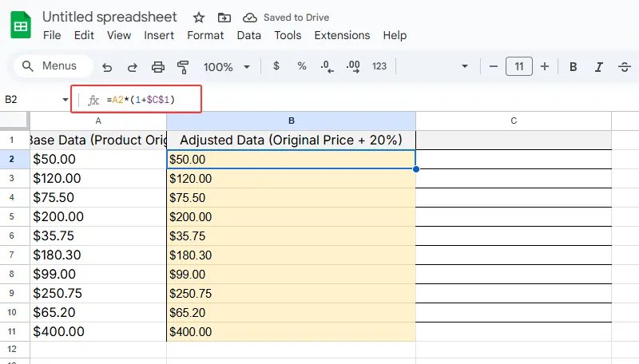
Task: Click the Undo arrow icon
Action: pos(107,67)
